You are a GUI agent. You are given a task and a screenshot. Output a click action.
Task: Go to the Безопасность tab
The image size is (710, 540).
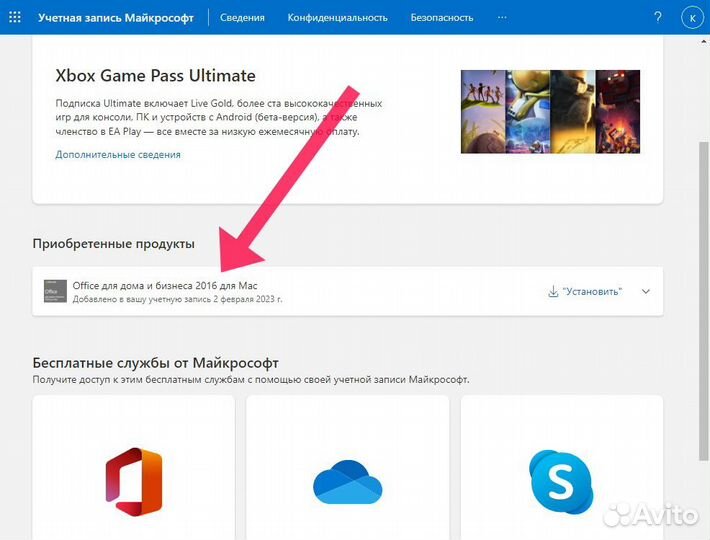tap(442, 18)
